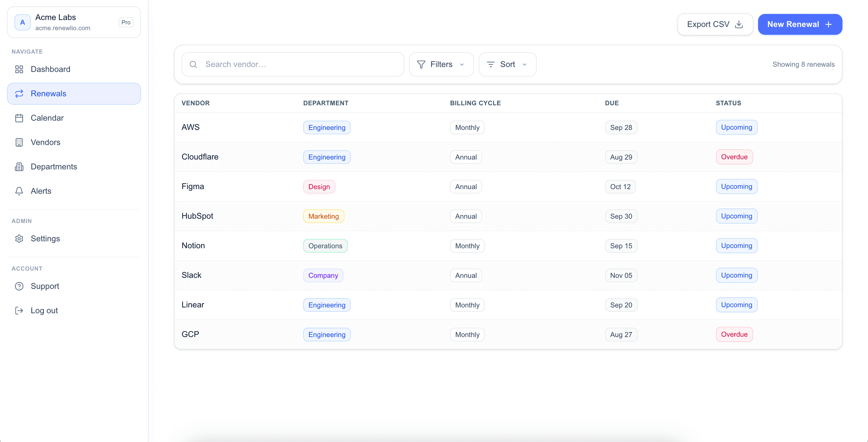
Task: Click the download icon on Export CSV
Action: (x=739, y=24)
